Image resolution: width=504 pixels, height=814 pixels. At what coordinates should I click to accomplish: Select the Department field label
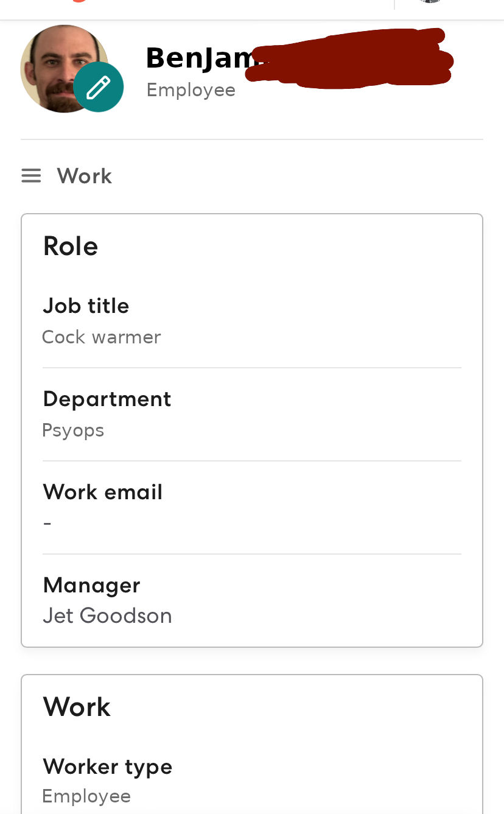coord(107,399)
